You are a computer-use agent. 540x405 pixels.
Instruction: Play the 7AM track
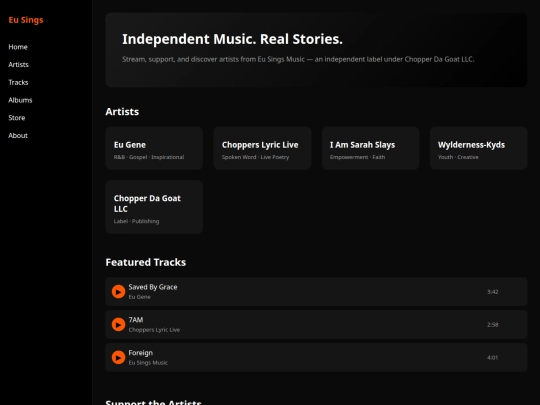[x=118, y=324]
